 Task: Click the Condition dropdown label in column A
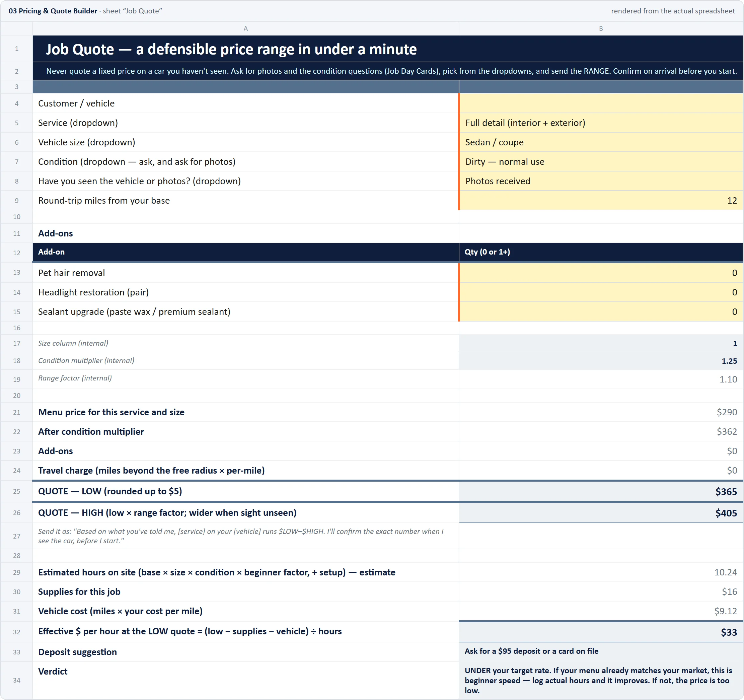click(x=137, y=162)
